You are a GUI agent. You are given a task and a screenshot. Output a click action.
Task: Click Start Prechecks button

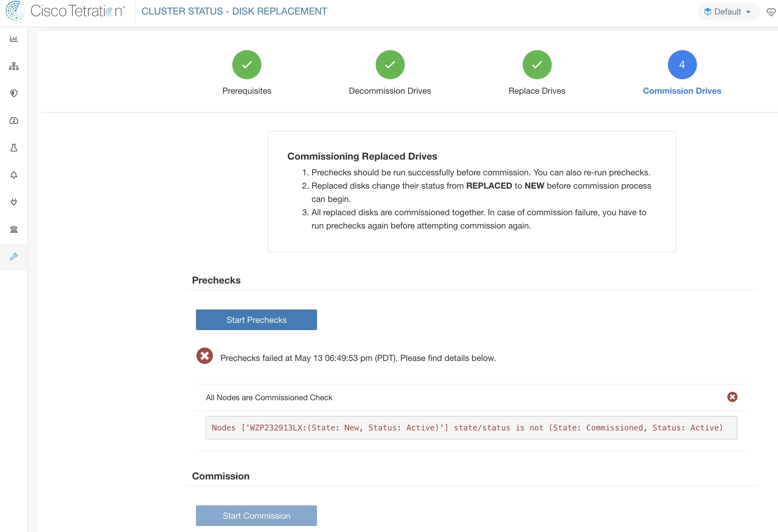pos(256,320)
